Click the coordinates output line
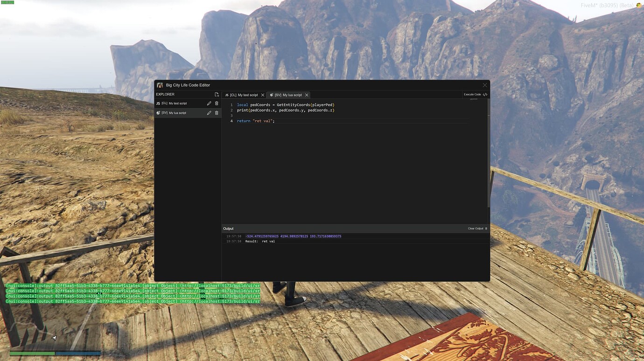Image resolution: width=644 pixels, height=361 pixels. (293, 236)
